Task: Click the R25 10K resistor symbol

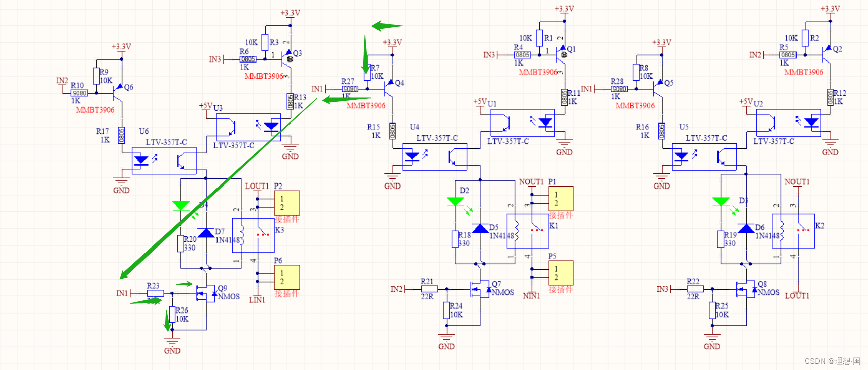Action: coord(712,311)
